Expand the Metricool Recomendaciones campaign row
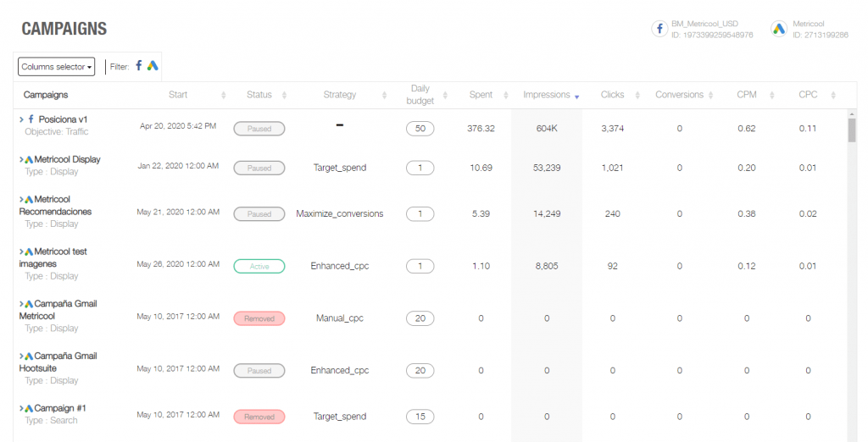This screenshot has width=868, height=442. click(21, 199)
